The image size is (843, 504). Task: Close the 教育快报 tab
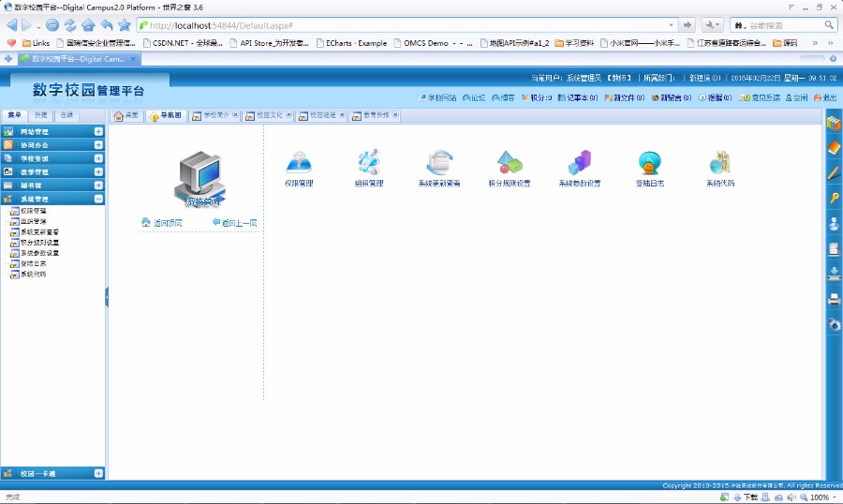coord(395,115)
